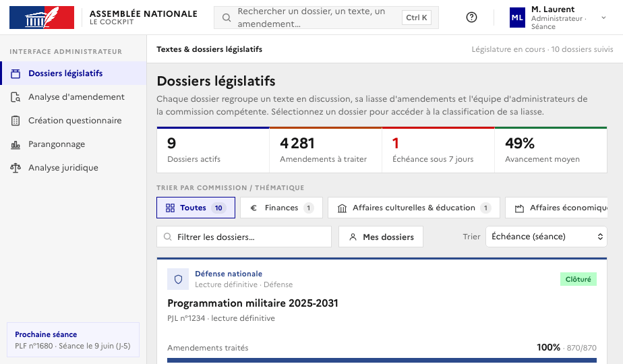The height and width of the screenshot is (364, 623).
Task: Click the Défense nationale shield icon
Action: click(178, 279)
